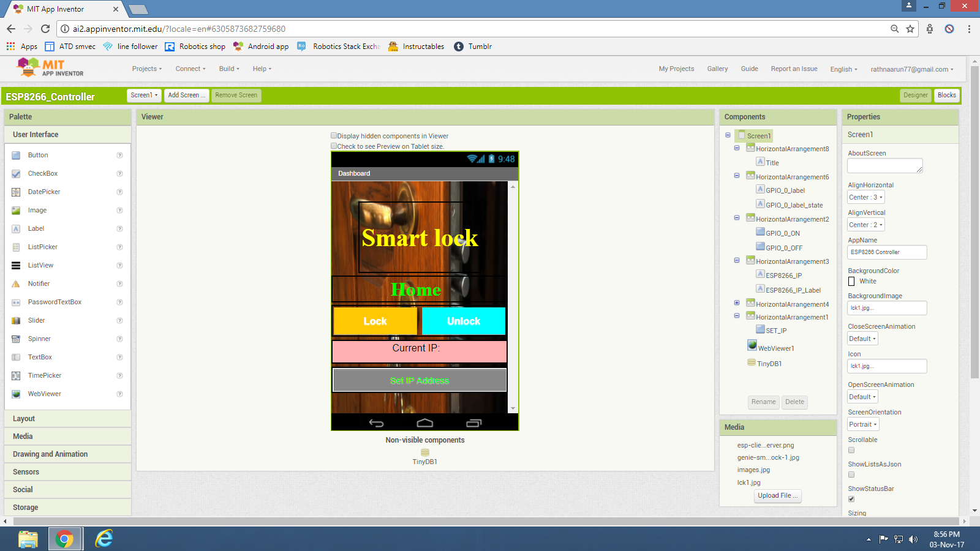Open the ScreenOrientation Portrait dropdown
Image resolution: width=980 pixels, height=551 pixels.
click(863, 424)
